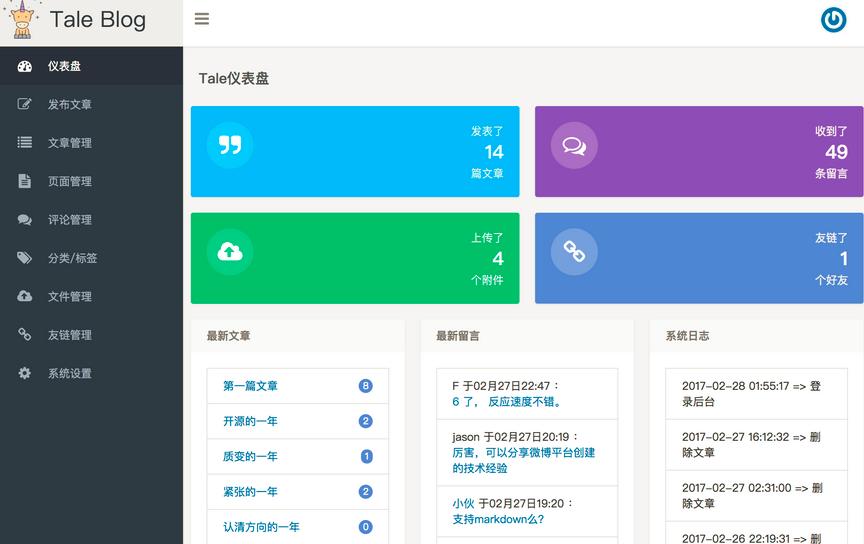Open comment link 6 了, 反应速度不错。
The width and height of the screenshot is (864, 544).
[x=507, y=402]
